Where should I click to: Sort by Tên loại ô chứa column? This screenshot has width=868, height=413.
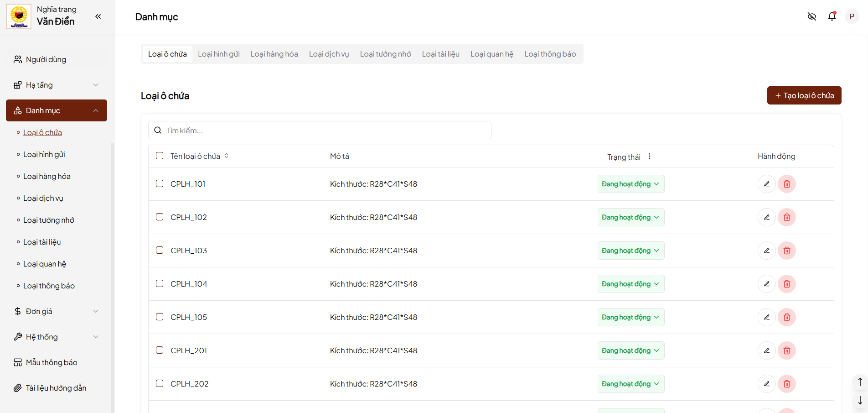pyautogui.click(x=227, y=156)
